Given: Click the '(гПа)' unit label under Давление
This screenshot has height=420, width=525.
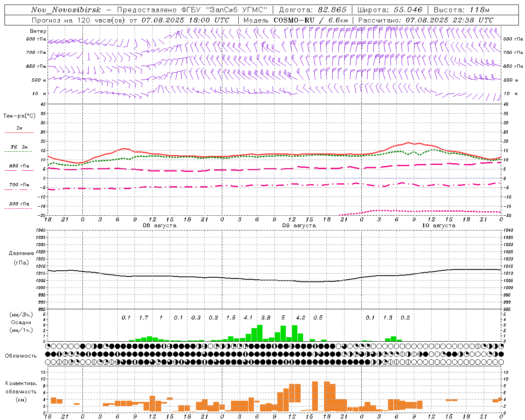Looking at the screenshot, I should [x=21, y=262].
